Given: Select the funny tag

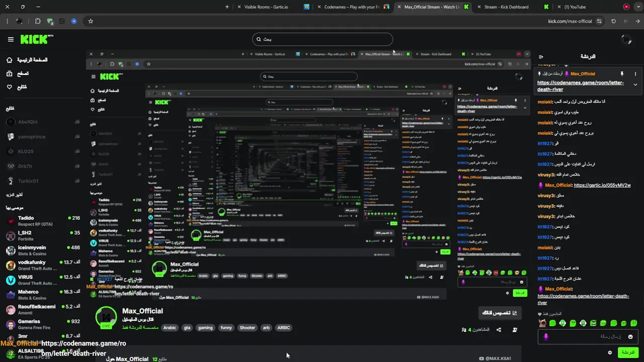Looking at the screenshot, I should [226, 328].
